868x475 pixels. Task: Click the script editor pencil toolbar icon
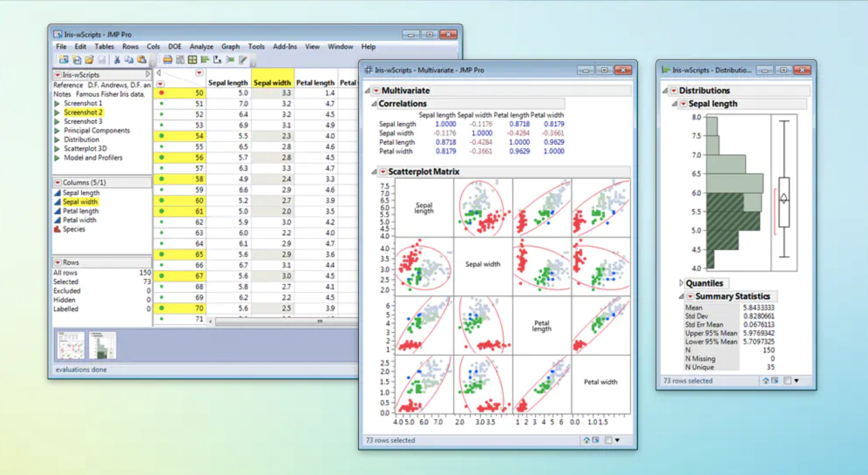(x=243, y=60)
